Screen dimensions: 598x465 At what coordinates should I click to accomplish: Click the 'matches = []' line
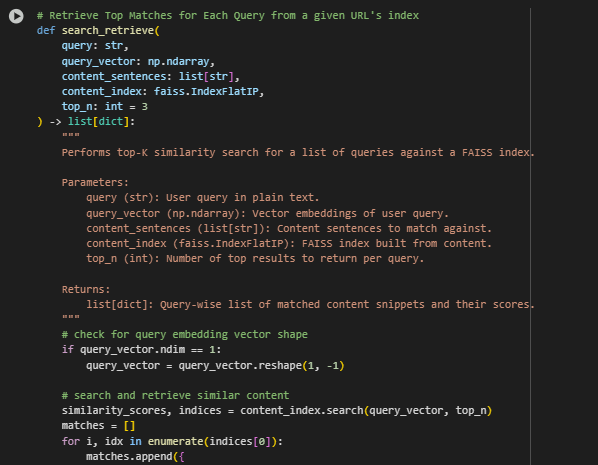click(x=98, y=425)
